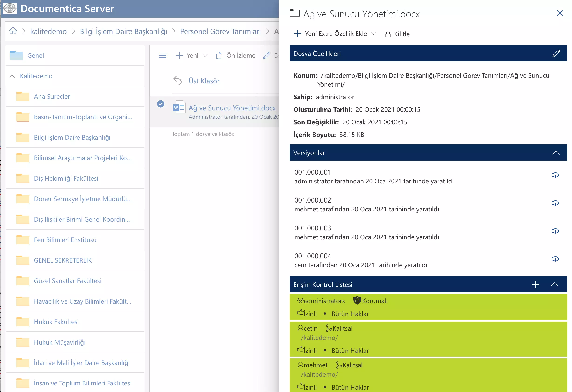Screen dimensions: 572x392
Task: Click İçerik Boyutu value 38.15 KB
Action: click(352, 134)
